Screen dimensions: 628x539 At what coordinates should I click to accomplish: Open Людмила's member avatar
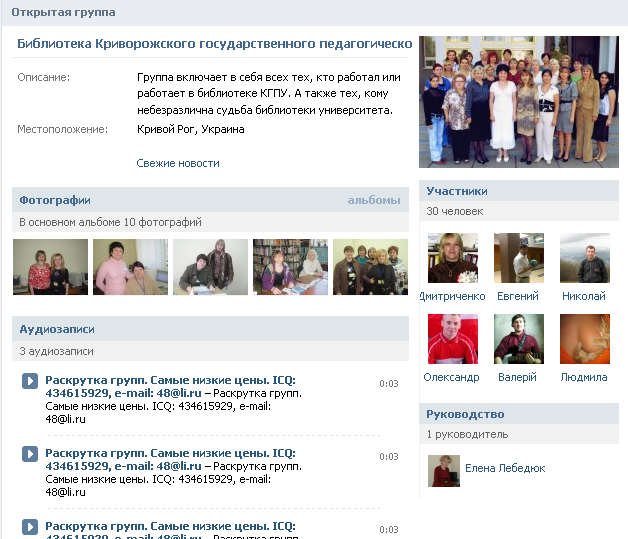pos(585,339)
